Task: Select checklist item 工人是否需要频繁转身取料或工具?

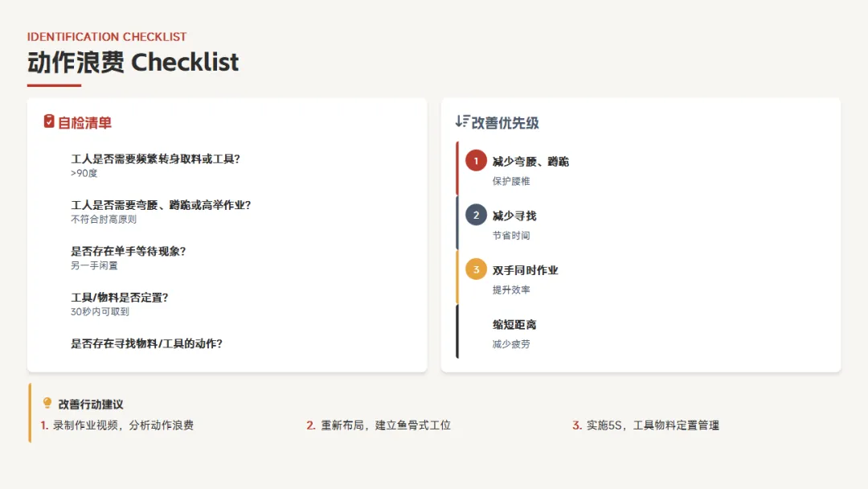Action: tap(155, 159)
